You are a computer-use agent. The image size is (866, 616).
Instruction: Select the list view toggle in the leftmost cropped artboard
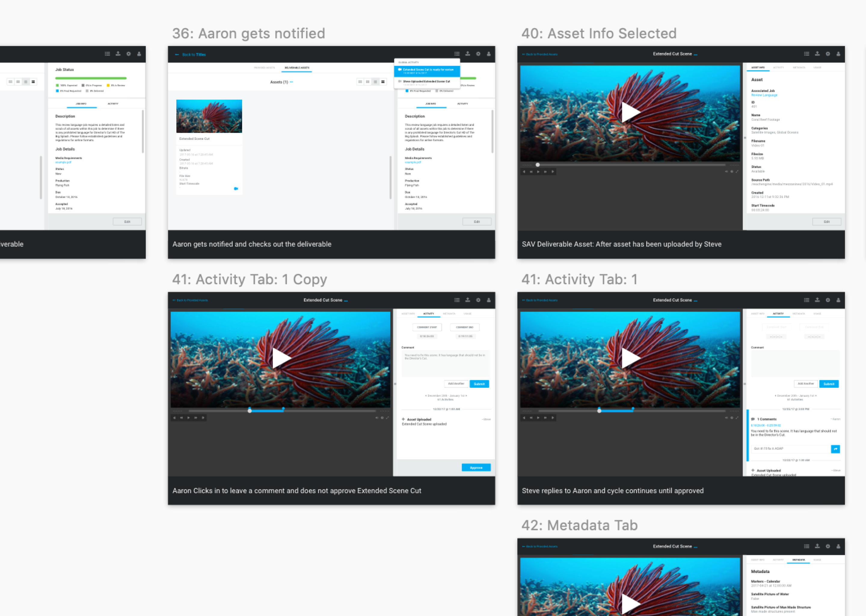pyautogui.click(x=33, y=82)
